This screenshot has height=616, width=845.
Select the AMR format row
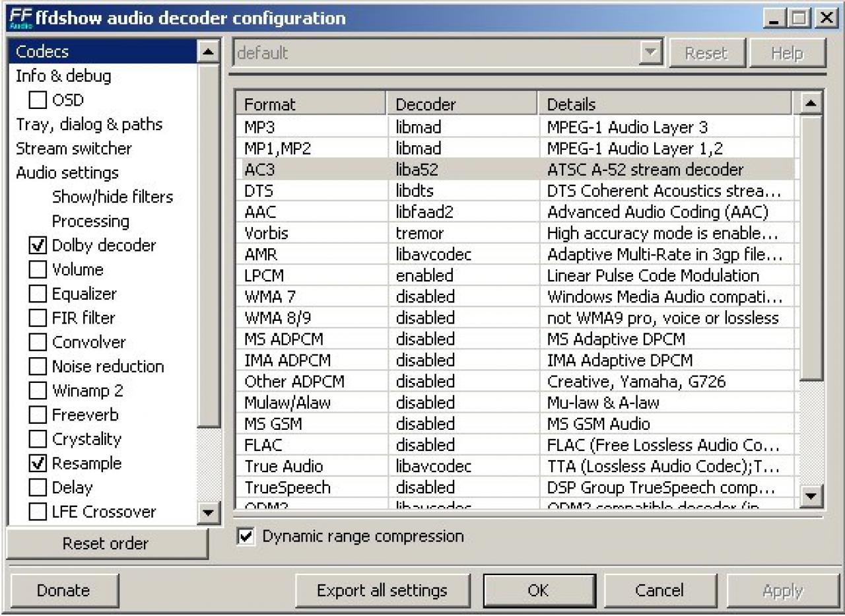[515, 254]
